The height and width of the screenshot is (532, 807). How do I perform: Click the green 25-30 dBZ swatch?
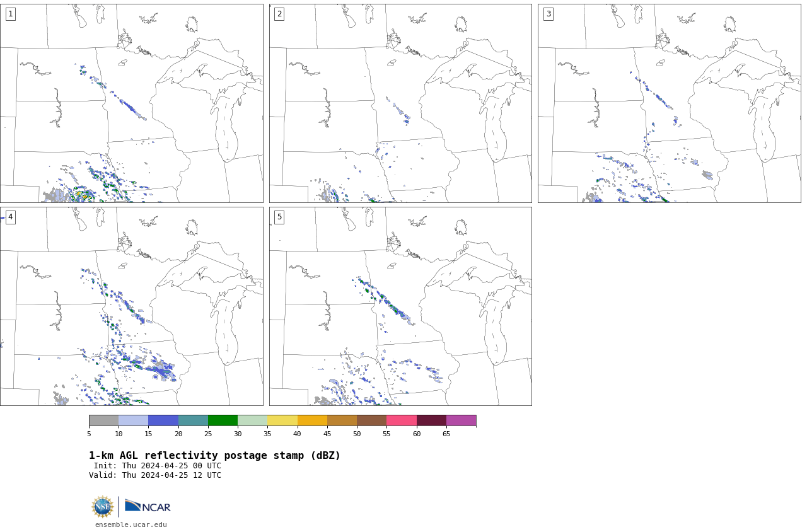pos(223,420)
